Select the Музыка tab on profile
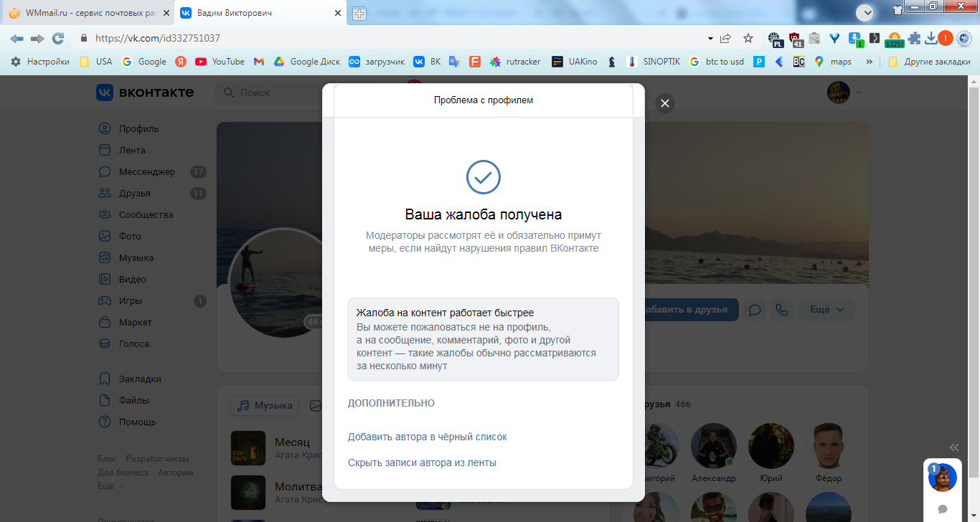The width and height of the screenshot is (980, 522). point(265,406)
